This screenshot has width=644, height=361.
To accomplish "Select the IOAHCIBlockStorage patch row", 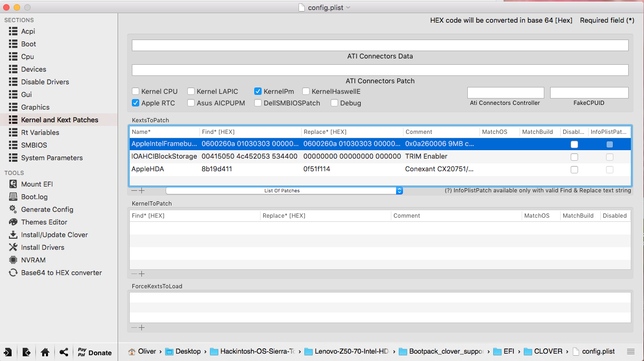I will 380,157.
